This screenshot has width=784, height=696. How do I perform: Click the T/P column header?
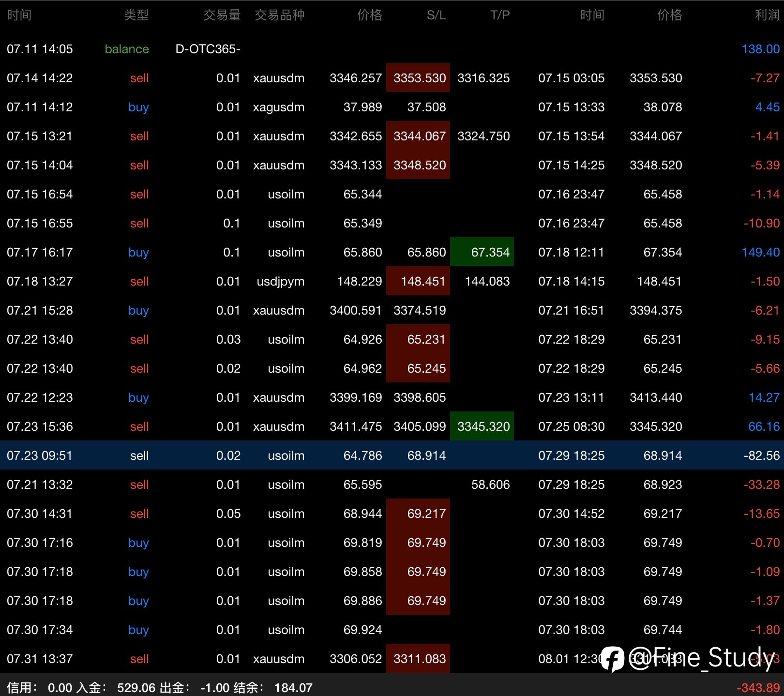click(500, 15)
